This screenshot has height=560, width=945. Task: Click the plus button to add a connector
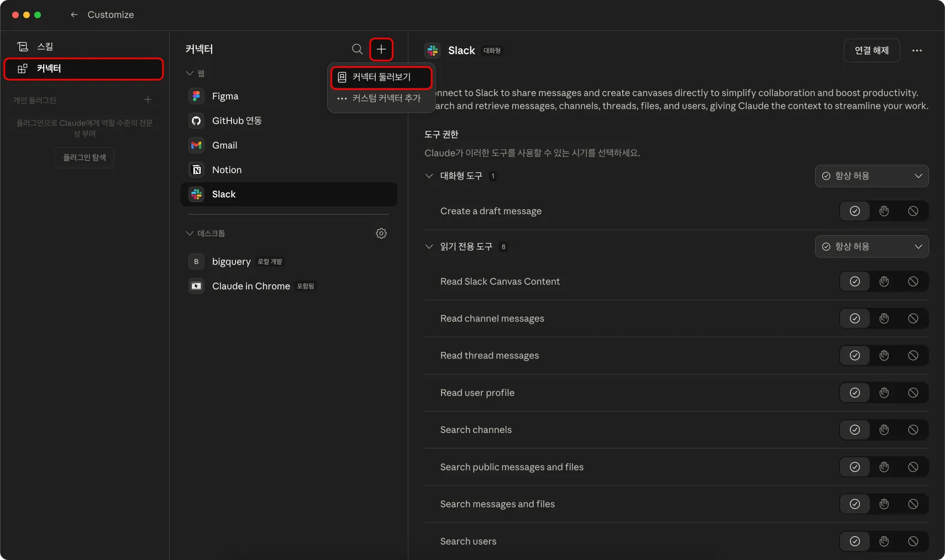pyautogui.click(x=381, y=49)
